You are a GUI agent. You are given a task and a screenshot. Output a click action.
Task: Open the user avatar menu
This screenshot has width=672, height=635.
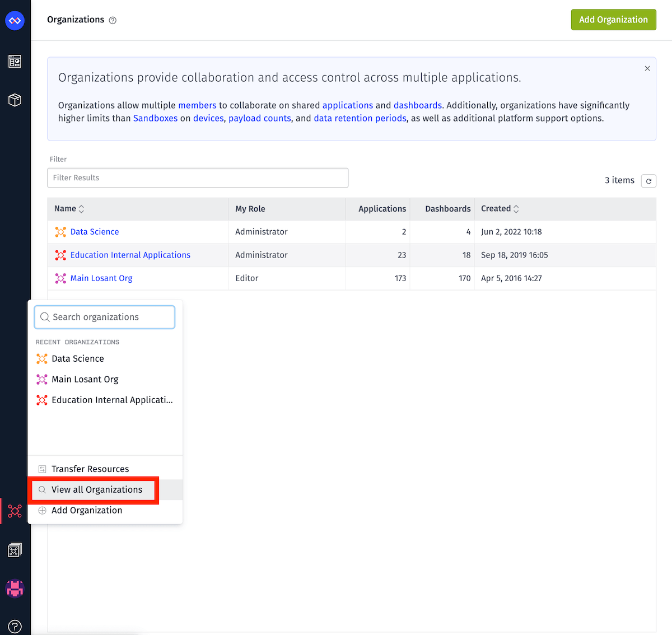tap(15, 589)
